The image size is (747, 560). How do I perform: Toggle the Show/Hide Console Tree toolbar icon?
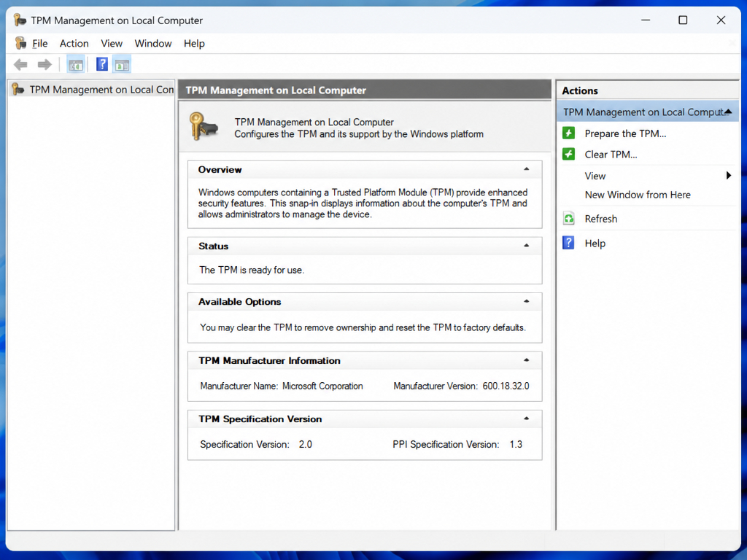point(76,65)
